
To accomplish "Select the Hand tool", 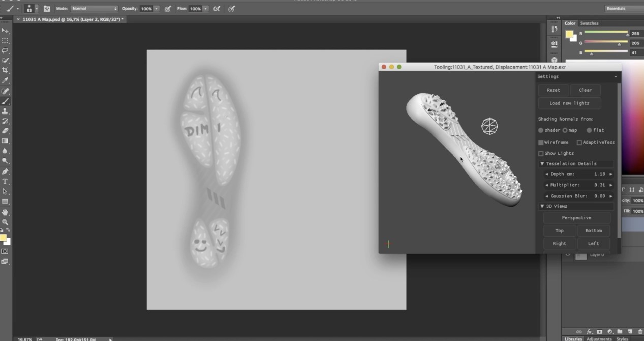I will [x=5, y=212].
